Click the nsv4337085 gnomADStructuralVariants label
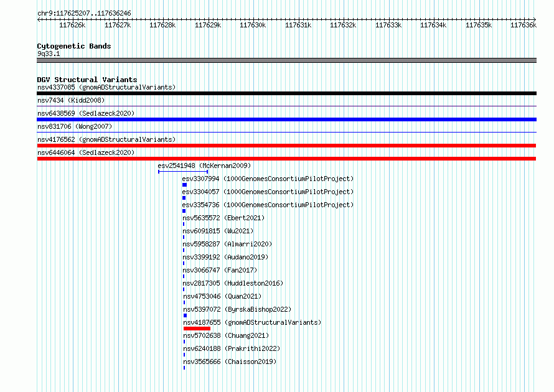Screen dimensions: 554x392 pyautogui.click(x=106, y=87)
